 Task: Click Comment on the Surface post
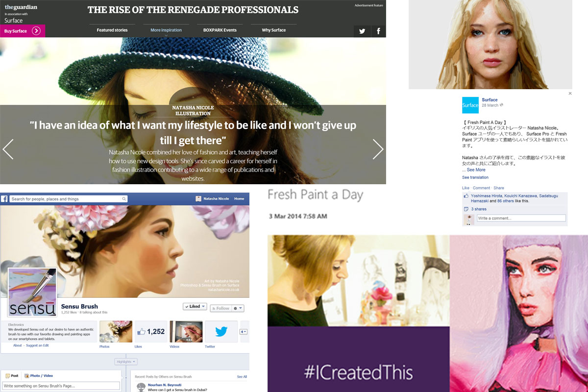(481, 188)
